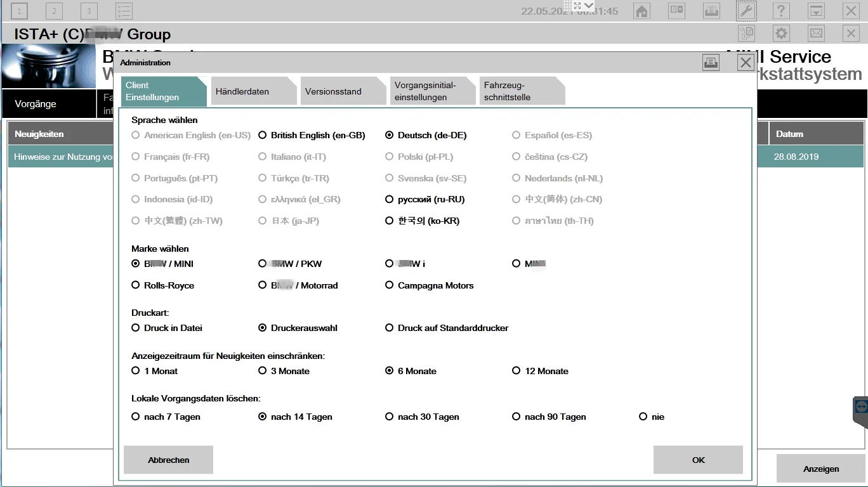Open the list icon in top bar
Viewport: 868px width, 487px height.
coord(124,11)
